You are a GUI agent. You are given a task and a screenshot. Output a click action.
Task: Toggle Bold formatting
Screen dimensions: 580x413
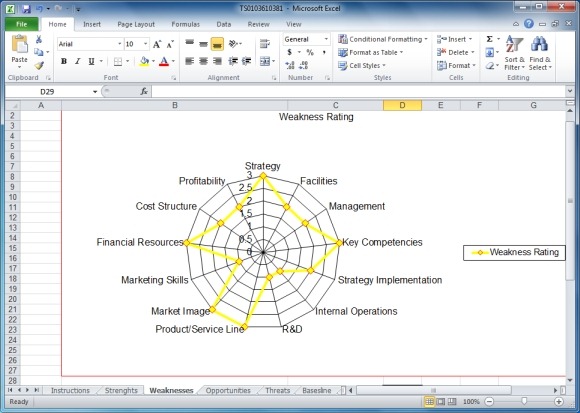tap(64, 61)
